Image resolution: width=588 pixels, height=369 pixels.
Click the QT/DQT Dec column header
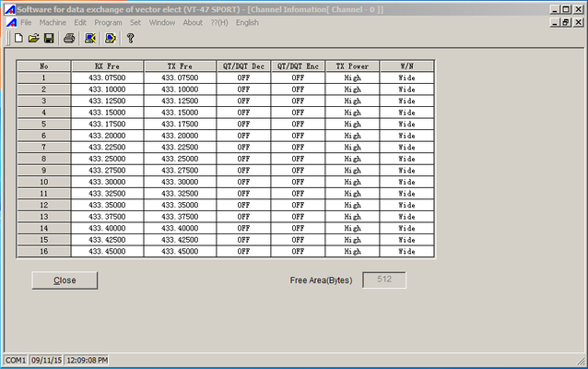(x=243, y=66)
